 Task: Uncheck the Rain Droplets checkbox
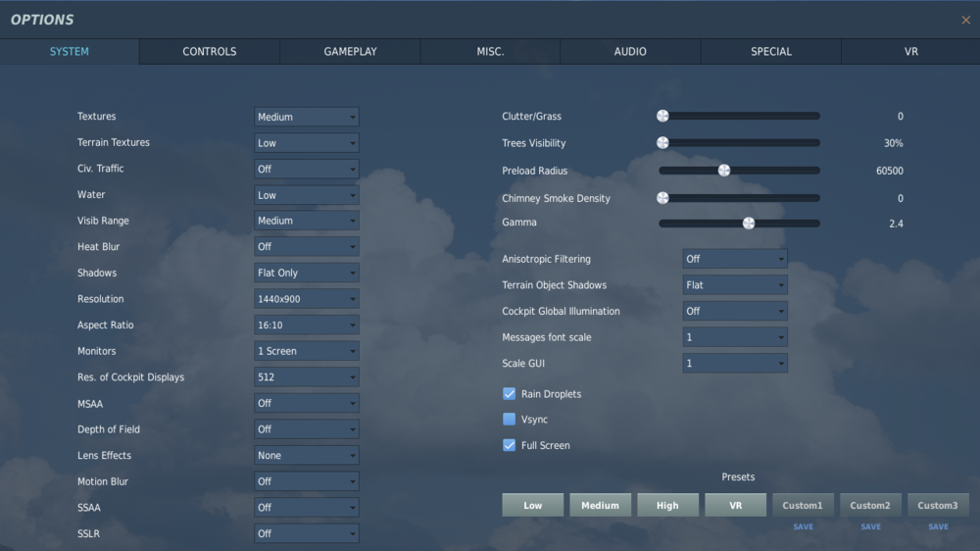click(509, 393)
